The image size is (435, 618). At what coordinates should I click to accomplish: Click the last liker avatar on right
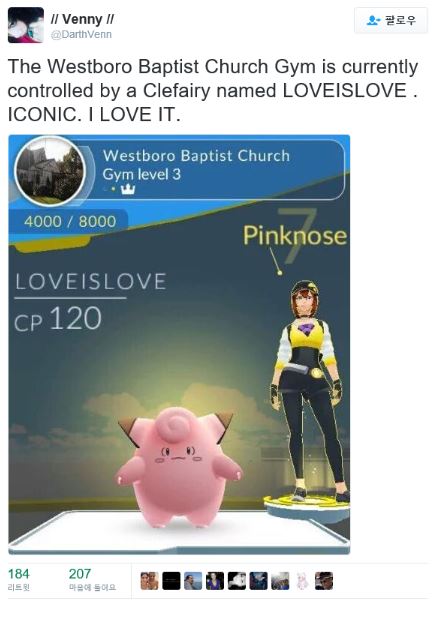click(324, 581)
